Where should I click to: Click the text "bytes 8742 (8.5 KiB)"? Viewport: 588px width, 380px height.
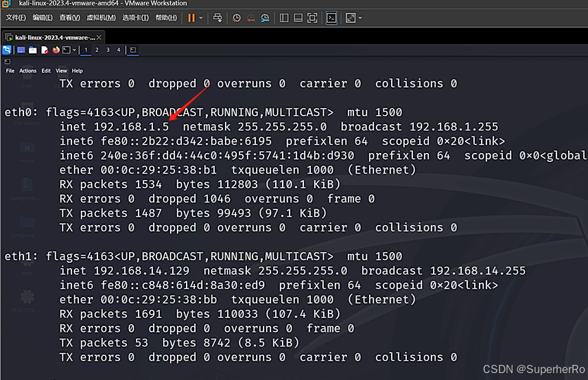[231, 343]
